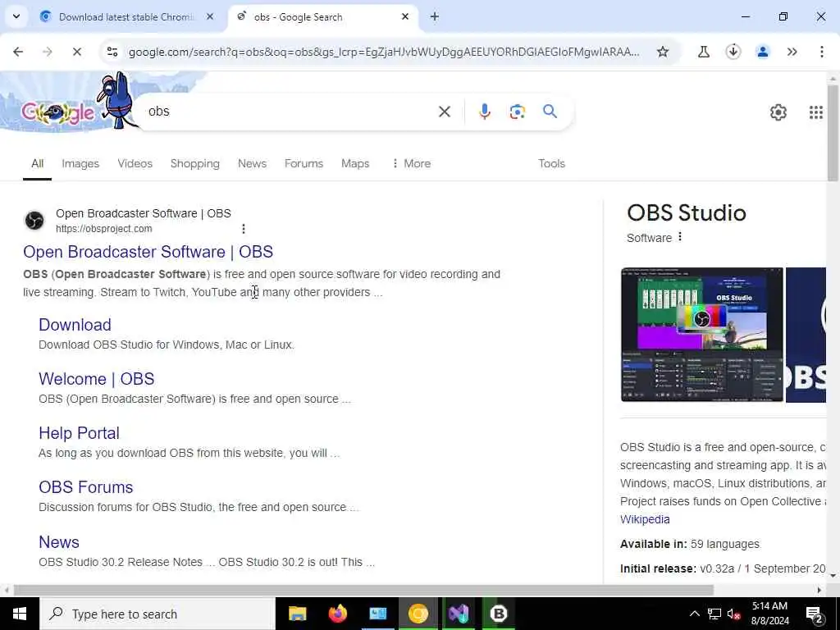Open result options for obsproject.com
840x630 pixels.
point(244,229)
